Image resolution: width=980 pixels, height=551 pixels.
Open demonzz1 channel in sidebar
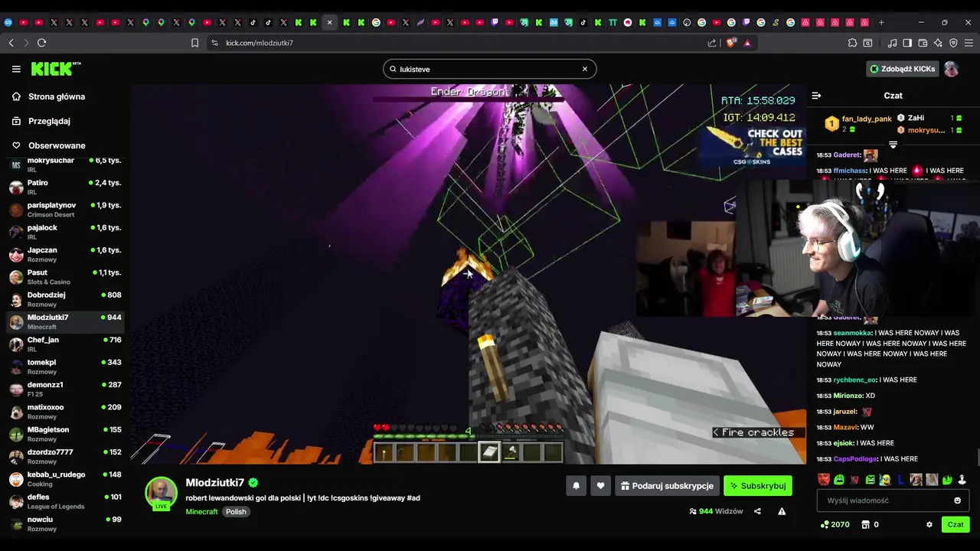pyautogui.click(x=65, y=389)
